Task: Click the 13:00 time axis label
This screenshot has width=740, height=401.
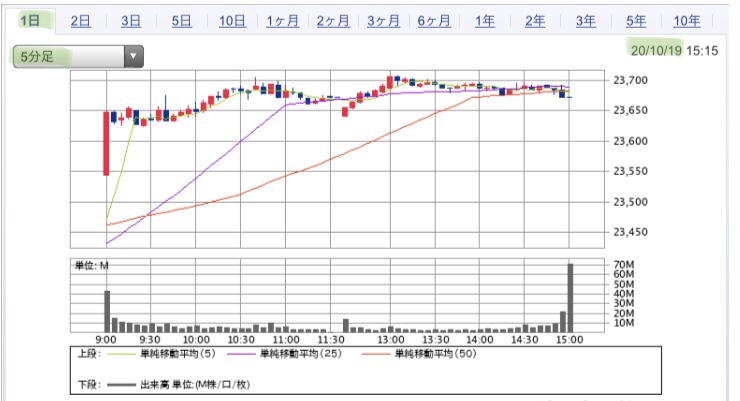Action: click(391, 340)
